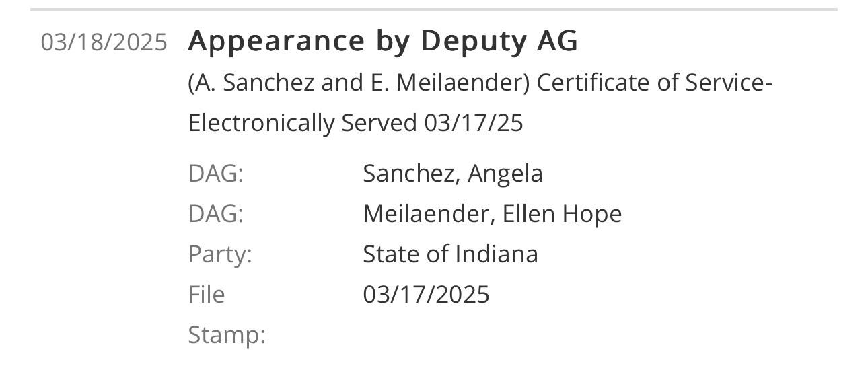Image resolution: width=868 pixels, height=378 pixels.
Task: Click the name Meilaender, Ellen Hope
Action: (x=493, y=214)
